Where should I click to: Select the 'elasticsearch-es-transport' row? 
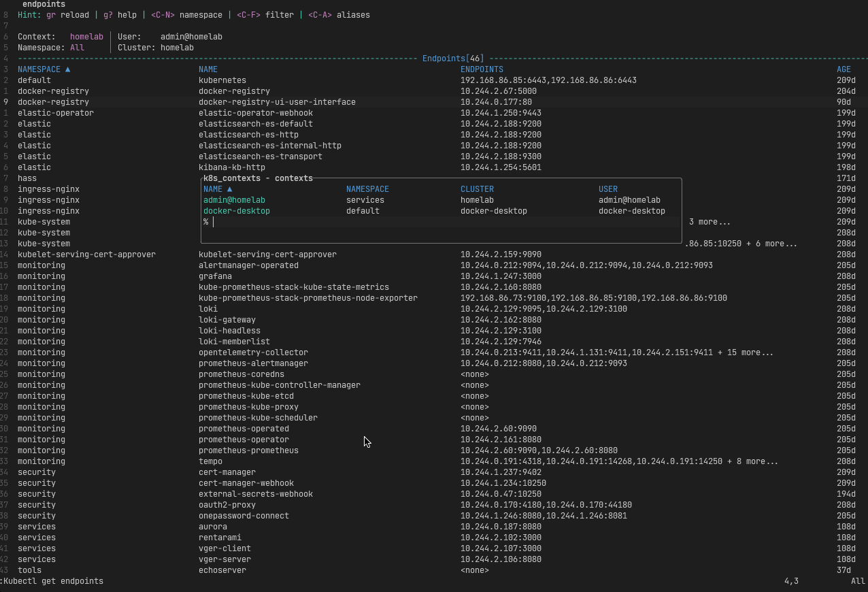coord(434,157)
